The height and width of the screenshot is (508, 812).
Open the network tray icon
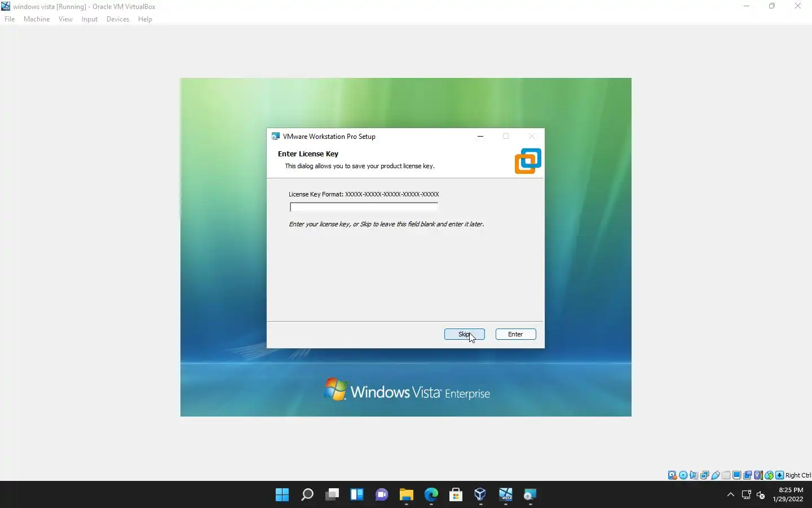(746, 495)
